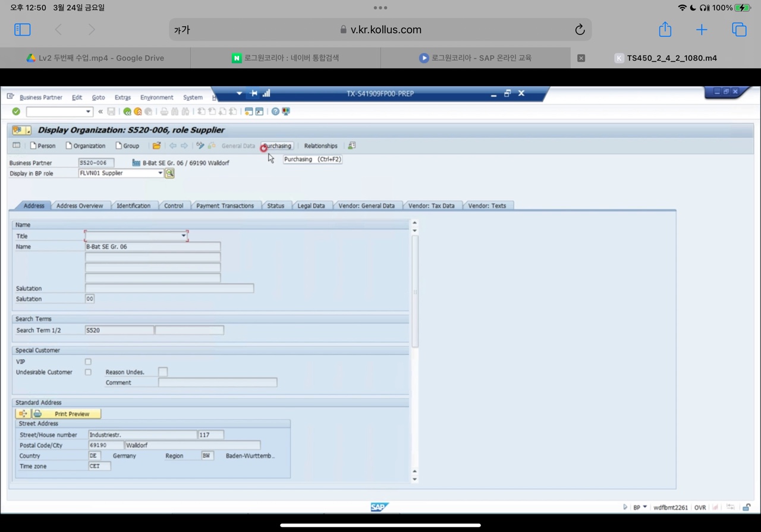761x532 pixels.
Task: Click the Print icon in standard toolbar
Action: click(x=164, y=111)
